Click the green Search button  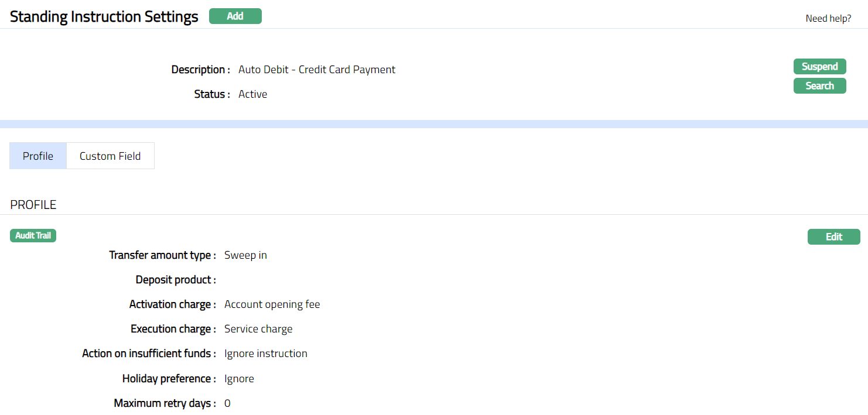819,85
